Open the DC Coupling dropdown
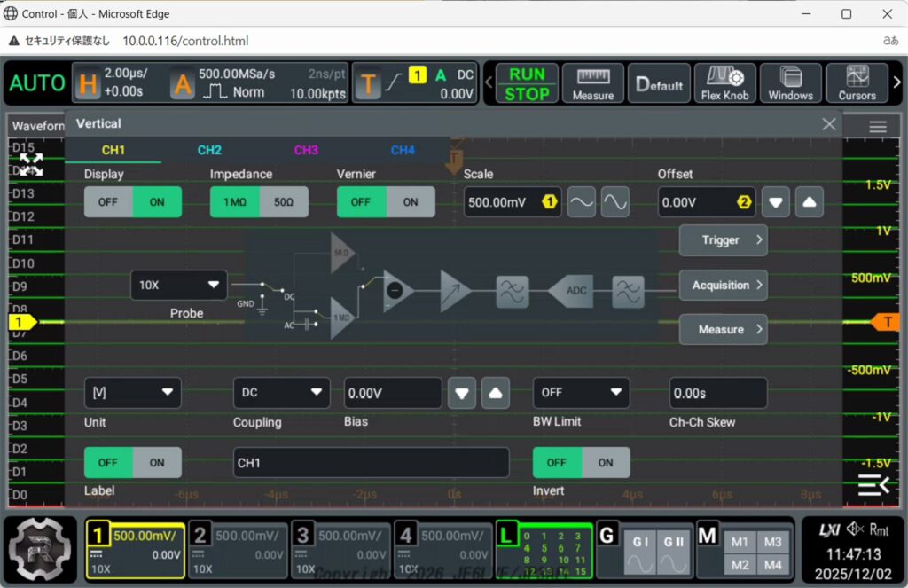 pos(281,393)
